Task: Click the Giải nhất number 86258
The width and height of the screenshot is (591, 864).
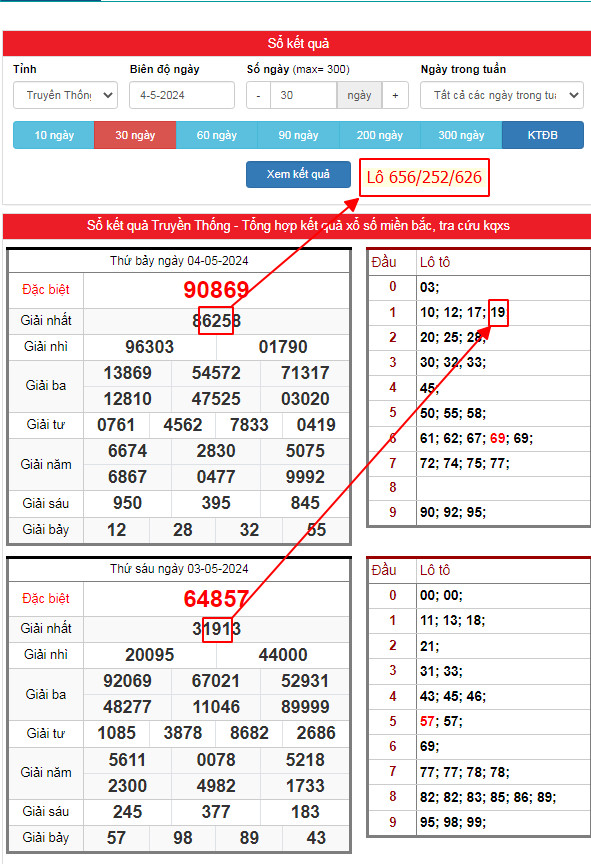Action: [x=216, y=321]
